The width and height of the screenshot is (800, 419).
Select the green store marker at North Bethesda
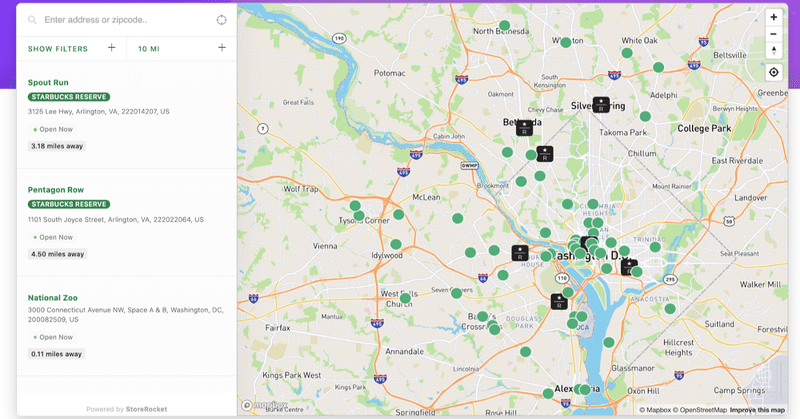tap(505, 26)
